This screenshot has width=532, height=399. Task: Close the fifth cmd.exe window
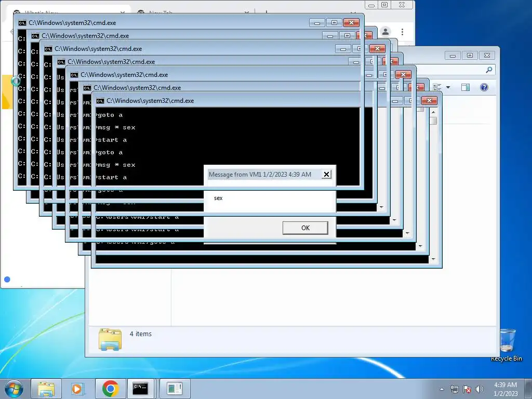pos(403,75)
